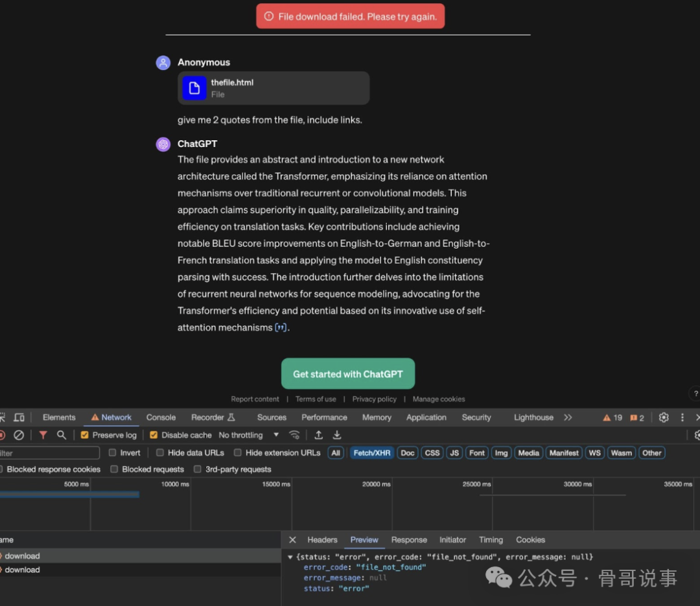Open DevTools settings gear
This screenshot has height=606, width=700.
tap(664, 417)
